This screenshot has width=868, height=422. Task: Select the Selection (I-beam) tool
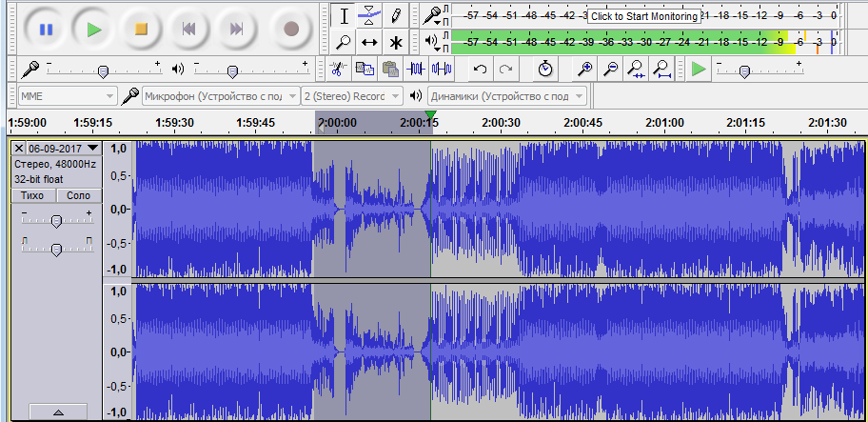[344, 15]
